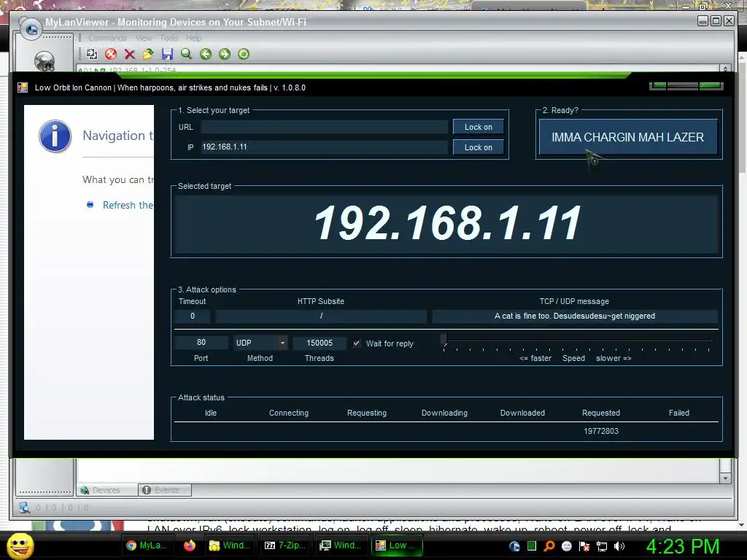
Task: Click Lock on button next to IP
Action: (x=479, y=147)
